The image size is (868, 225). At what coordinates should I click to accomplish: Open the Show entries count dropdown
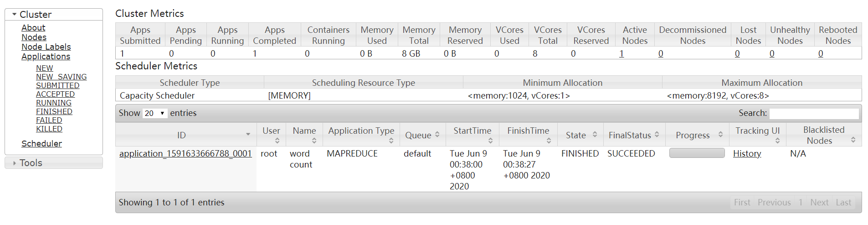tap(155, 113)
